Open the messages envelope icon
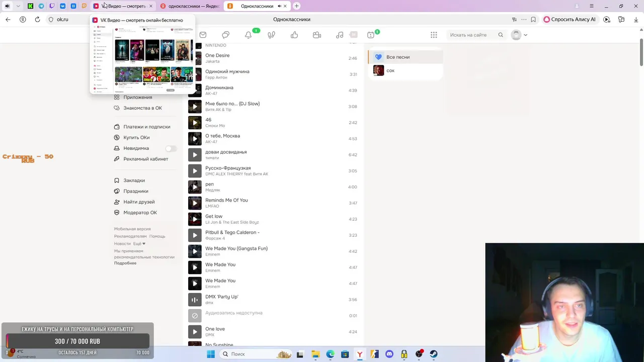 coord(203,35)
